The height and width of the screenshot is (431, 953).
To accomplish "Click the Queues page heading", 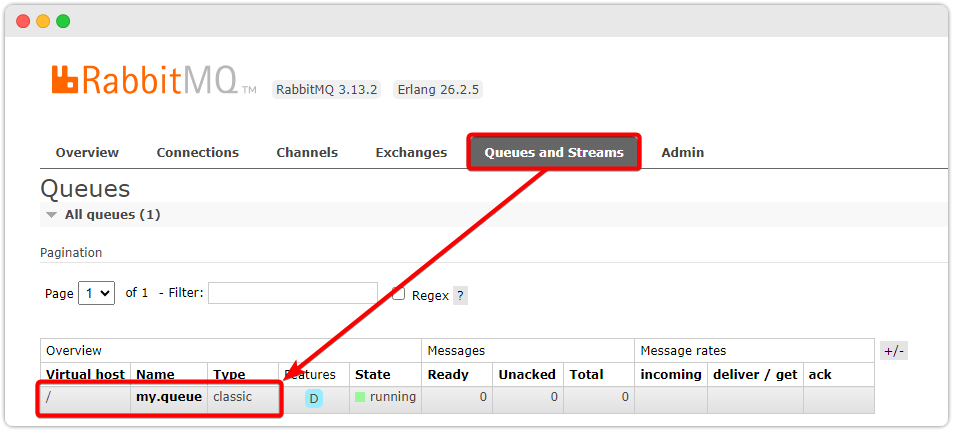I will coord(85,189).
